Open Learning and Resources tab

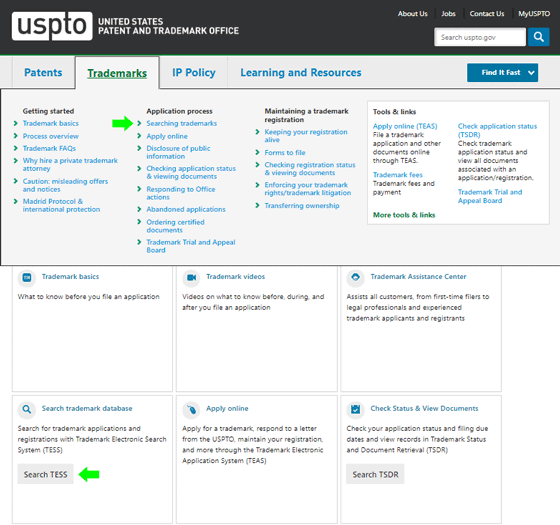(301, 72)
